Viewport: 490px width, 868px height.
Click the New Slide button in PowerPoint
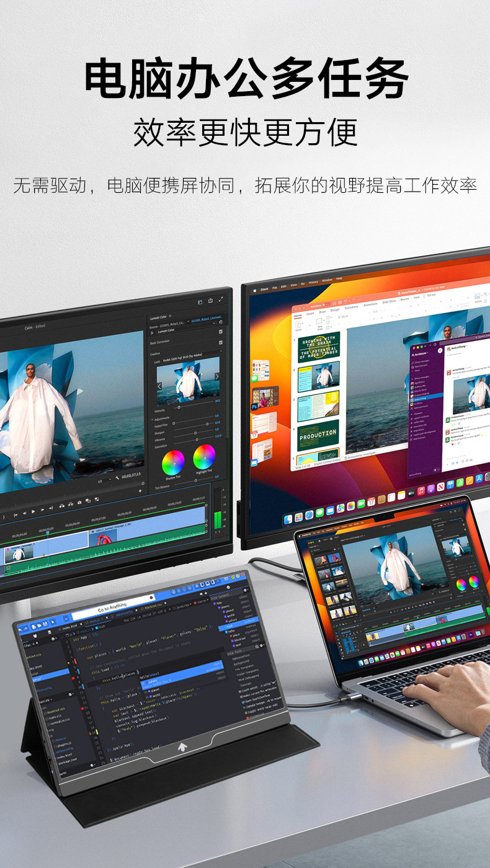(x=319, y=324)
